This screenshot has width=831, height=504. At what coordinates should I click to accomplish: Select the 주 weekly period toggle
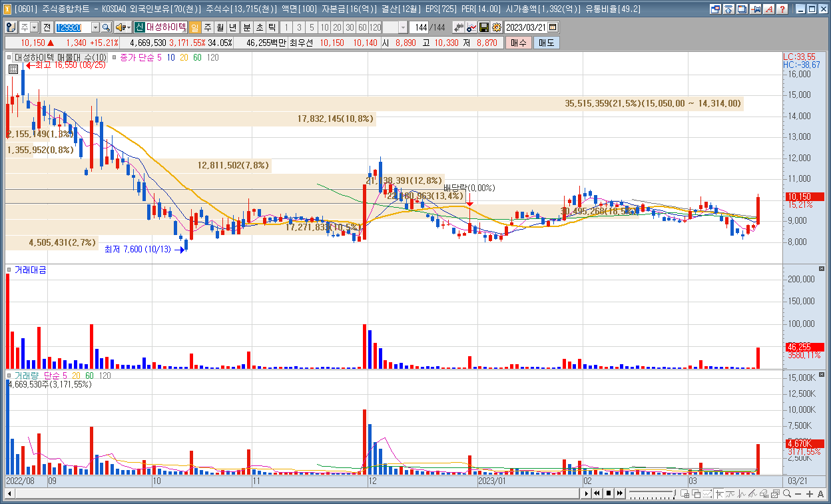[x=208, y=27]
